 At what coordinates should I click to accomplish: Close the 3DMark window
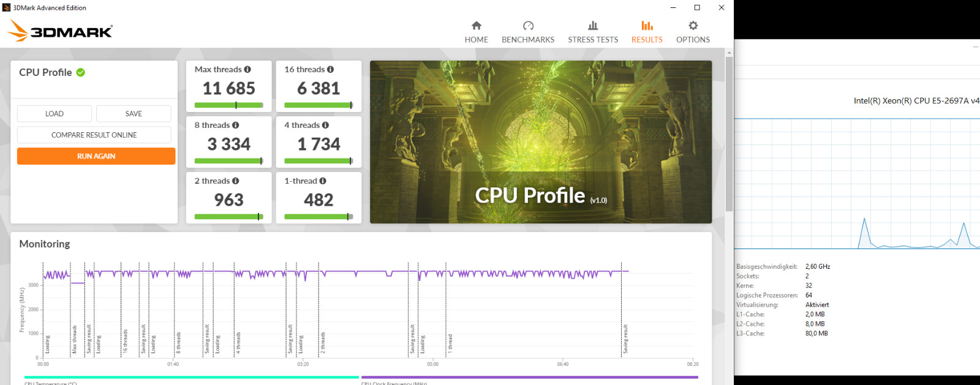pos(722,7)
